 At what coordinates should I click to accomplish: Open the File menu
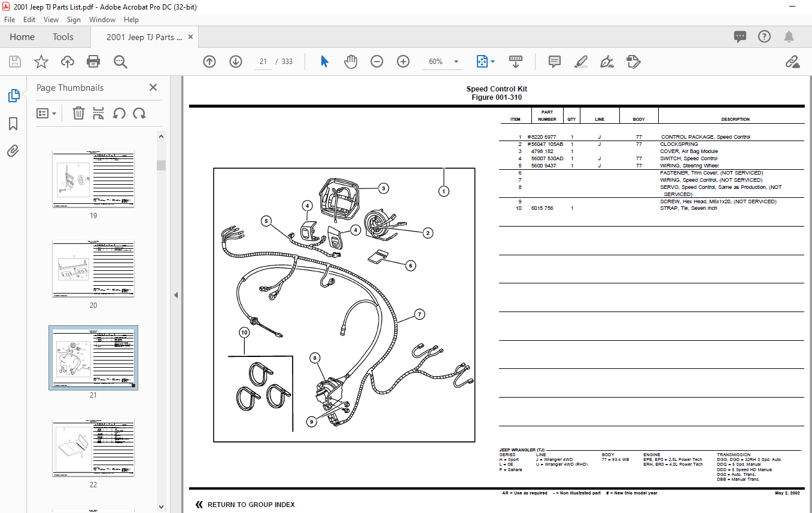tap(10, 20)
